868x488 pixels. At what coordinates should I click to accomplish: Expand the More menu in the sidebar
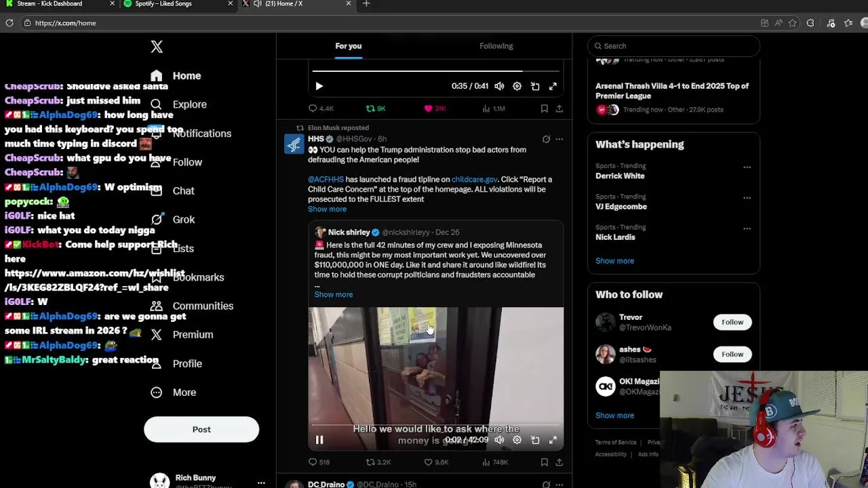point(174,392)
